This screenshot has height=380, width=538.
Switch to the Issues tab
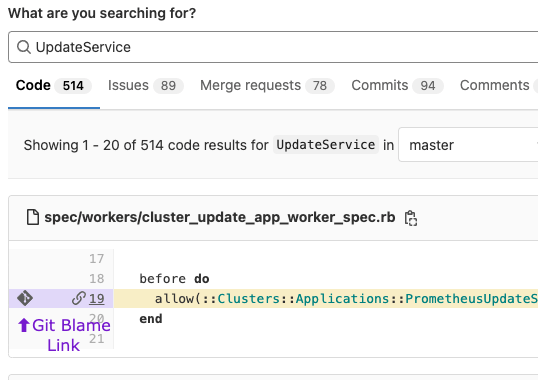tap(145, 85)
